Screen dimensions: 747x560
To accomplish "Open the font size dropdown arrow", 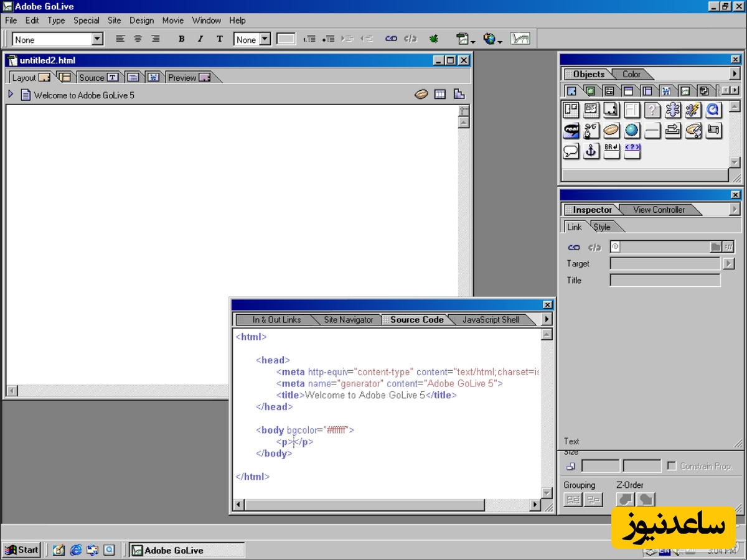I will pos(265,39).
